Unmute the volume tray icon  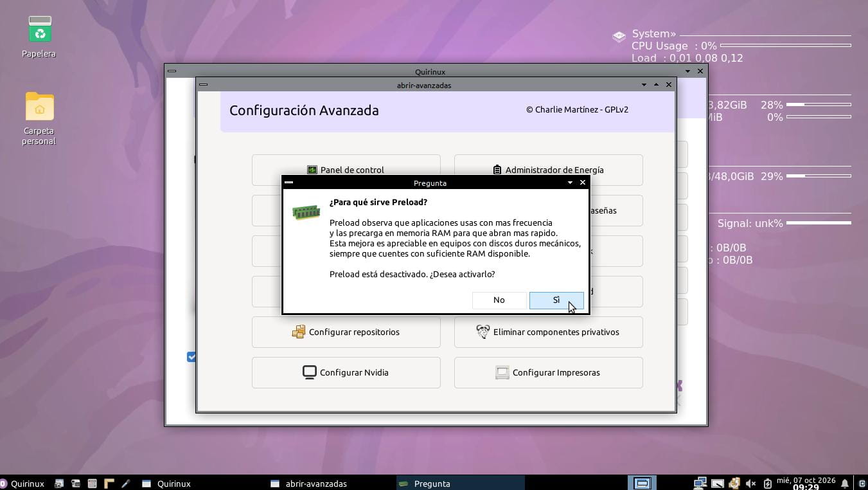[750, 484]
